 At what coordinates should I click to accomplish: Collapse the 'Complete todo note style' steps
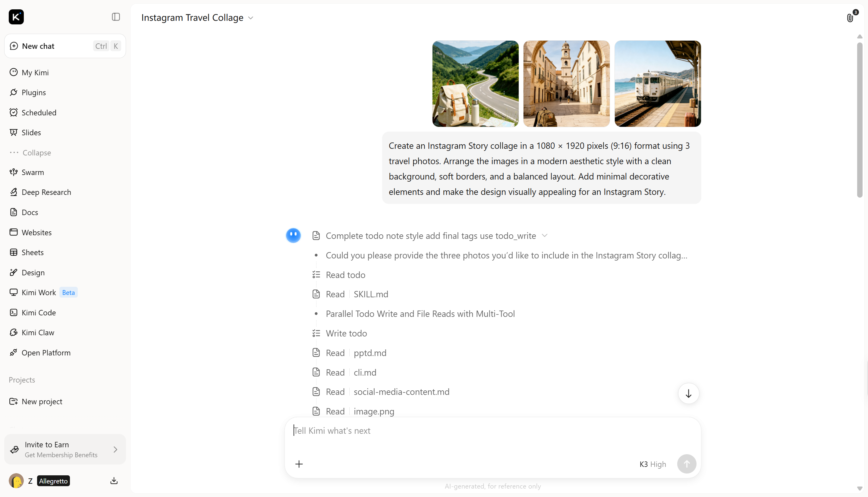point(545,236)
